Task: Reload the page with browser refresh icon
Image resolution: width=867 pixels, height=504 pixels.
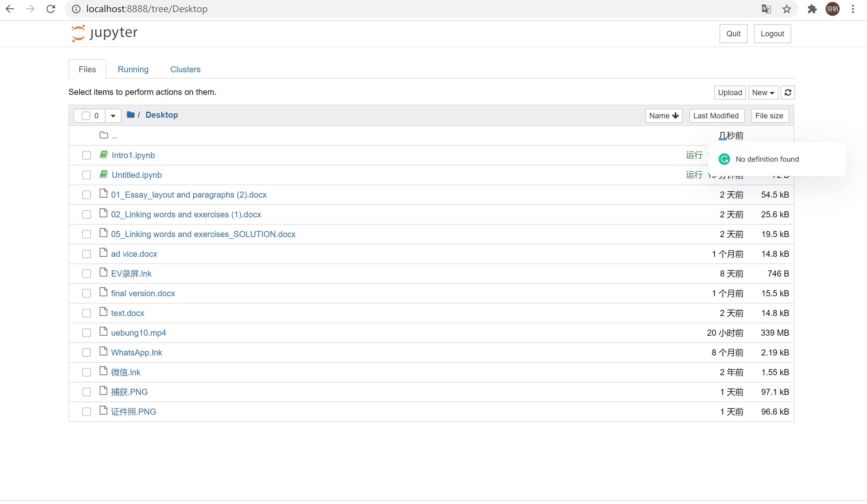Action: point(51,9)
